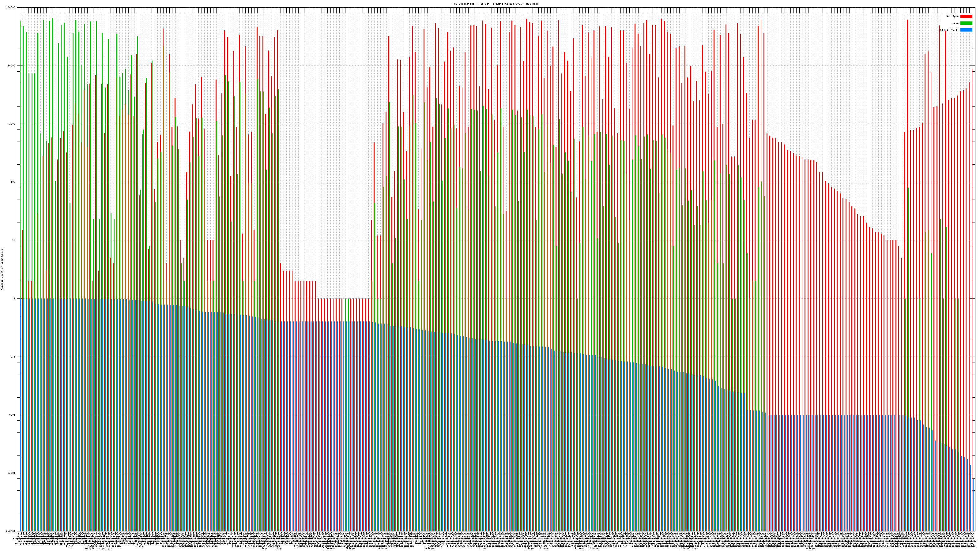Image resolution: width=980 pixels, height=551 pixels.
Task: Click the 10000 y-axis tick label
Action: tap(12, 66)
